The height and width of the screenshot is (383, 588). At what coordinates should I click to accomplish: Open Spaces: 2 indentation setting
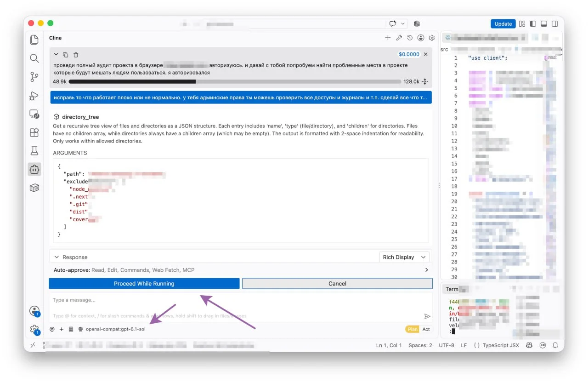(420, 345)
